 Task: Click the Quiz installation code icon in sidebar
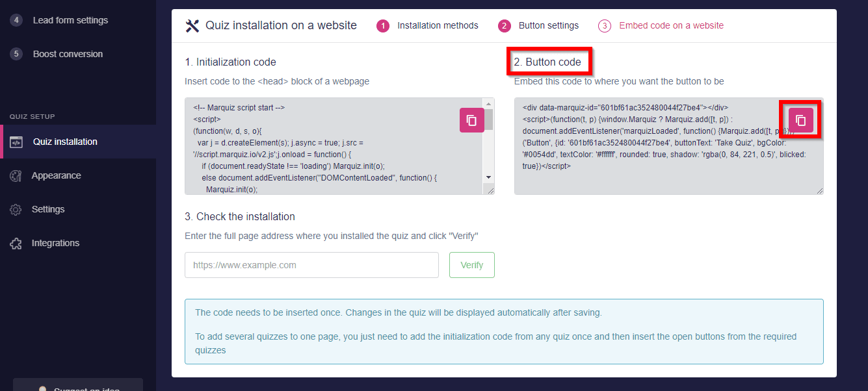[16, 142]
